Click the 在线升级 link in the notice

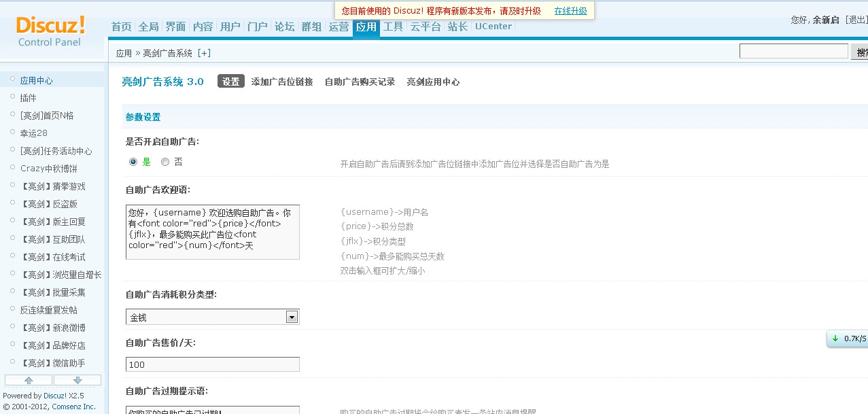click(x=570, y=11)
